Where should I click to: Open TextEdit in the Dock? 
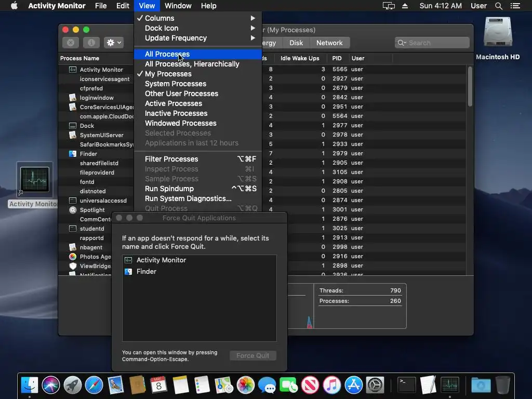428,385
